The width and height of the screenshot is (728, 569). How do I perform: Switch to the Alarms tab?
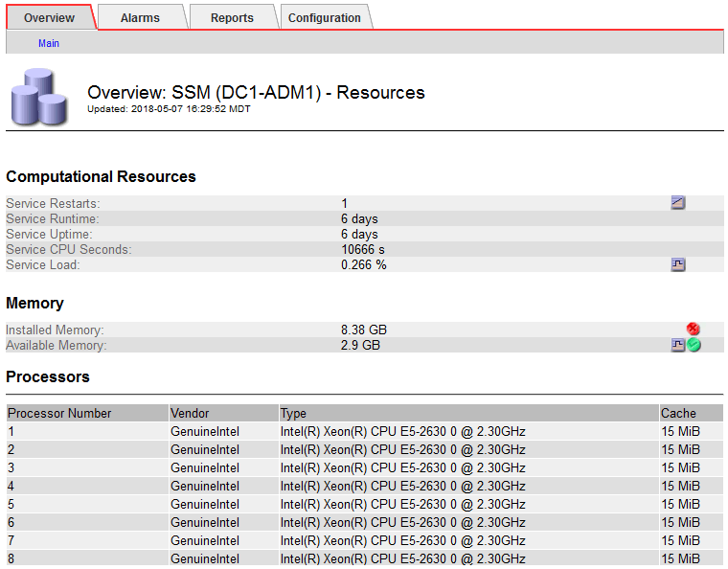(140, 17)
